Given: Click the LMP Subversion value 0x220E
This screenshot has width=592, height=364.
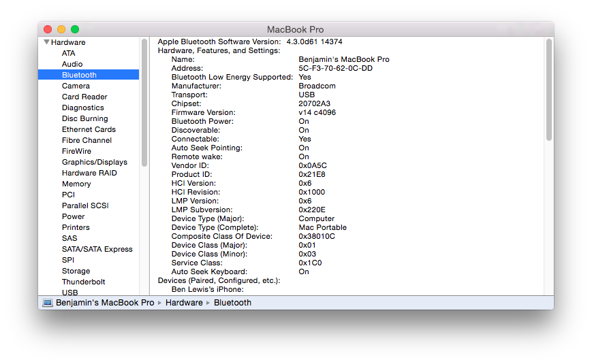Looking at the screenshot, I should click(312, 210).
